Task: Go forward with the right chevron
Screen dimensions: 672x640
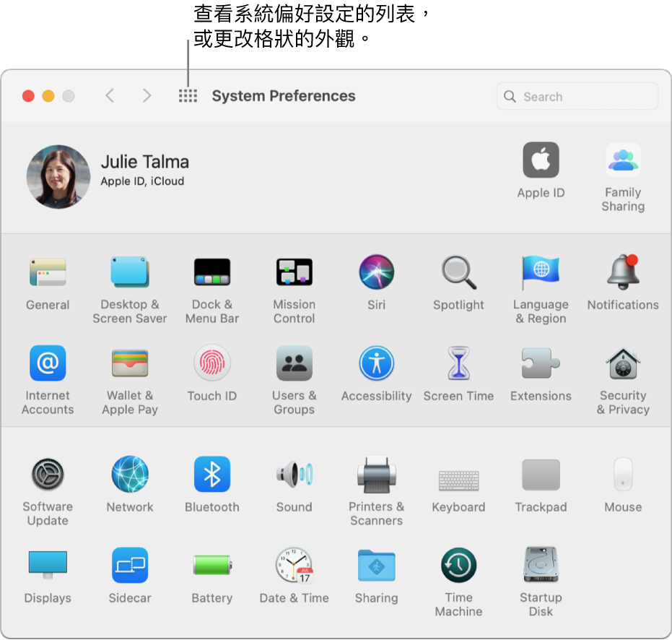Action: pyautogui.click(x=147, y=95)
